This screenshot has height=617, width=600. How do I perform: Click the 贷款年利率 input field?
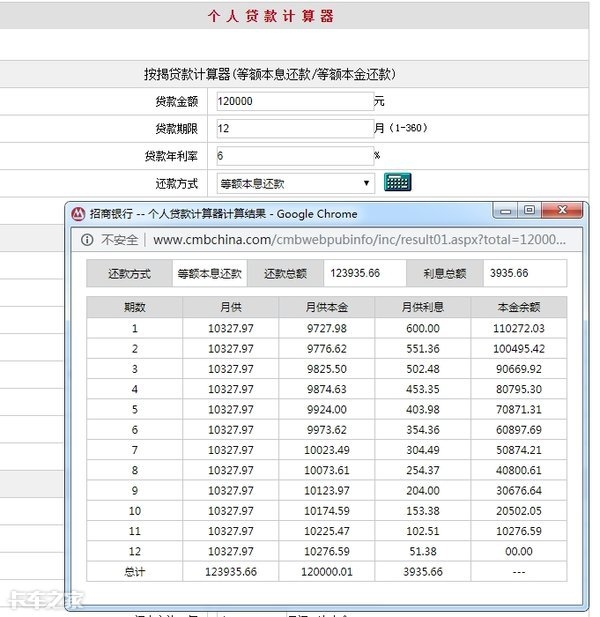click(295, 156)
